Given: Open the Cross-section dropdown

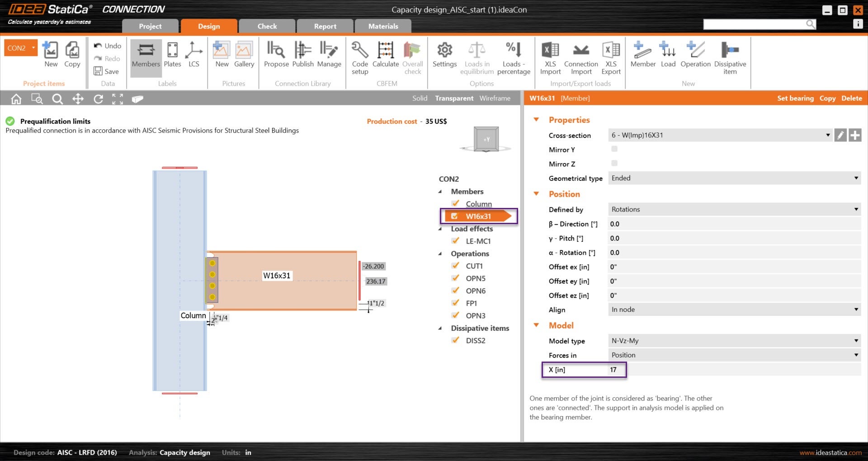Looking at the screenshot, I should 828,135.
